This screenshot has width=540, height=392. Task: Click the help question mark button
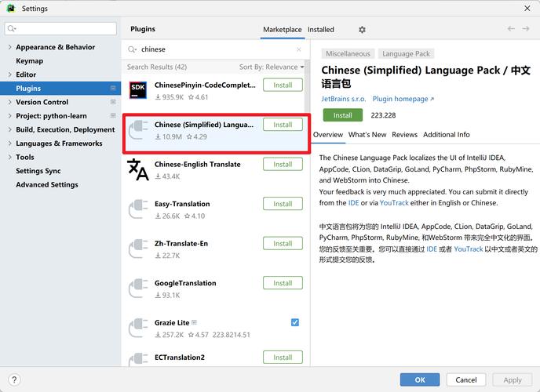[x=14, y=380]
